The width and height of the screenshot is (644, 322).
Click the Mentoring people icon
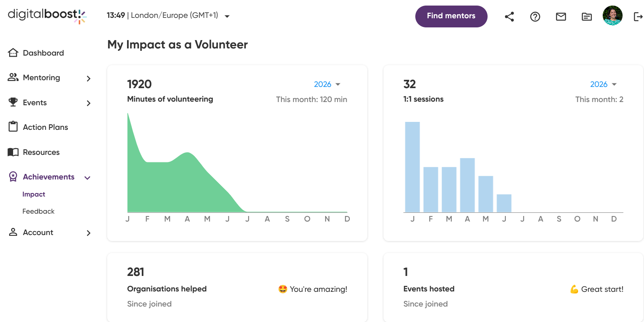point(13,77)
